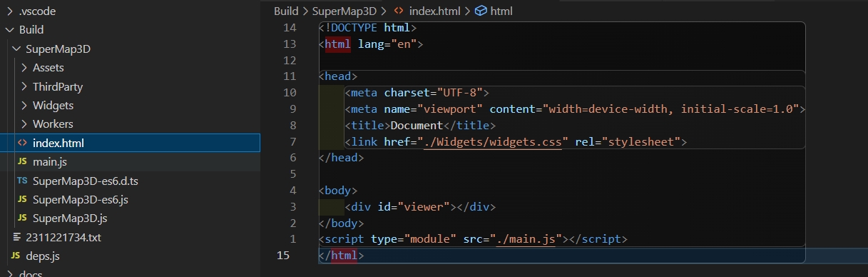This screenshot has height=277, width=868.
Task: Click the title Document line
Action: coord(419,125)
